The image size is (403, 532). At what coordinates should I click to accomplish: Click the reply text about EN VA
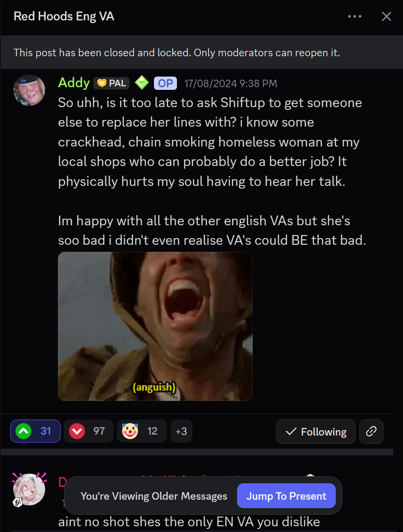coord(189,522)
